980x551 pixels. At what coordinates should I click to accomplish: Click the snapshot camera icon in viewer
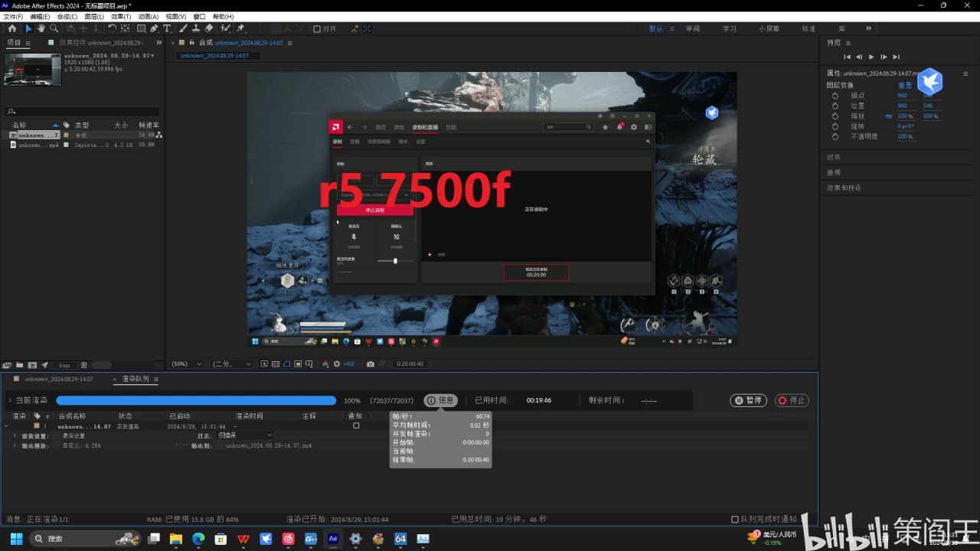pos(371,364)
